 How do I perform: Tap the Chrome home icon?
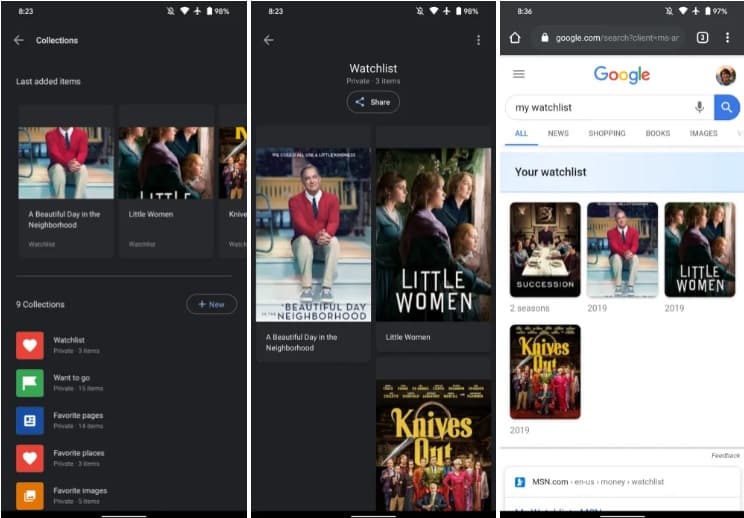click(515, 37)
